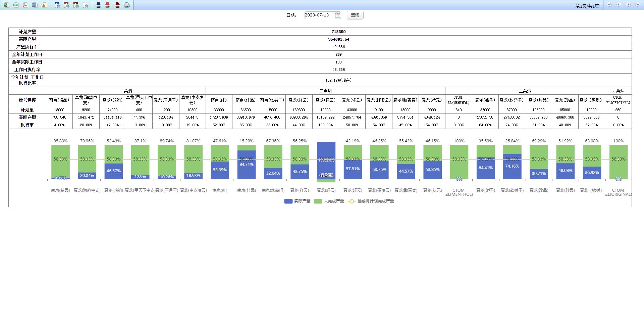Click the small page-print icon with red F
This screenshot has height=316, width=644.
point(67,5)
